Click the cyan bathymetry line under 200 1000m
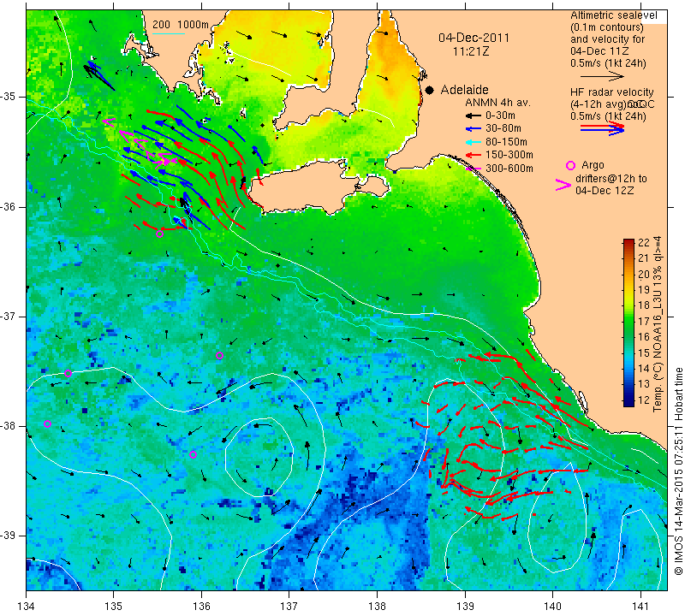This screenshot has height=616, width=685. [168, 33]
